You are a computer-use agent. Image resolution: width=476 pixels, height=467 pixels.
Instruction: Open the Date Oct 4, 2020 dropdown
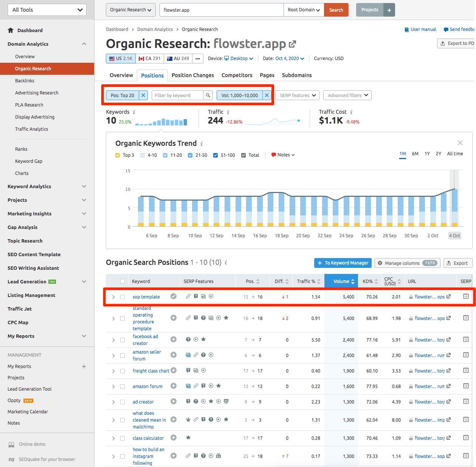[290, 59]
